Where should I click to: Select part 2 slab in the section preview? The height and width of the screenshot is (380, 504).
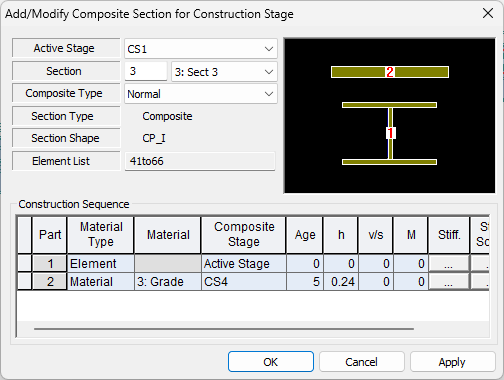(390, 72)
